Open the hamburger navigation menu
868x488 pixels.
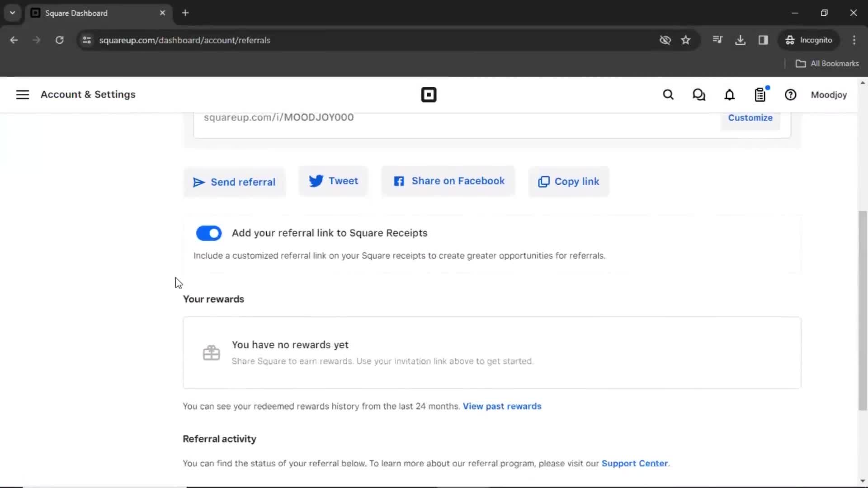click(23, 94)
